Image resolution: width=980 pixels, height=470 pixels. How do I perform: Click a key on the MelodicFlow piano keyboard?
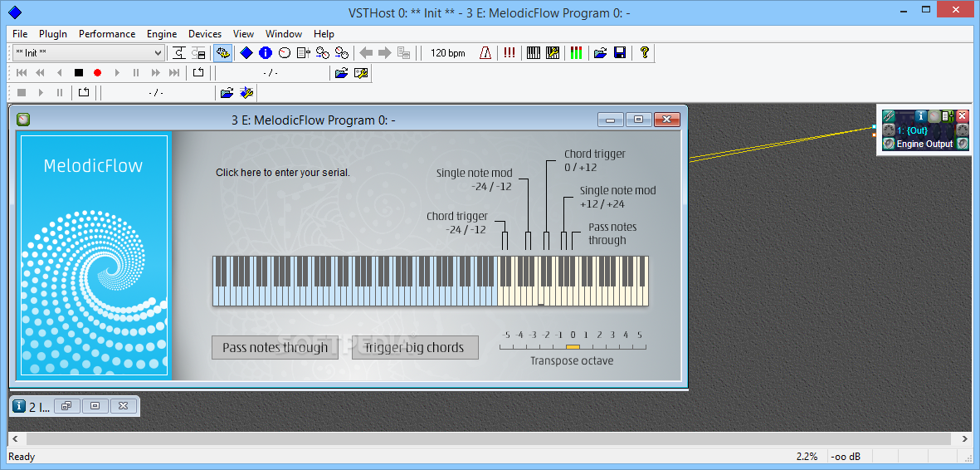pyautogui.click(x=431, y=281)
